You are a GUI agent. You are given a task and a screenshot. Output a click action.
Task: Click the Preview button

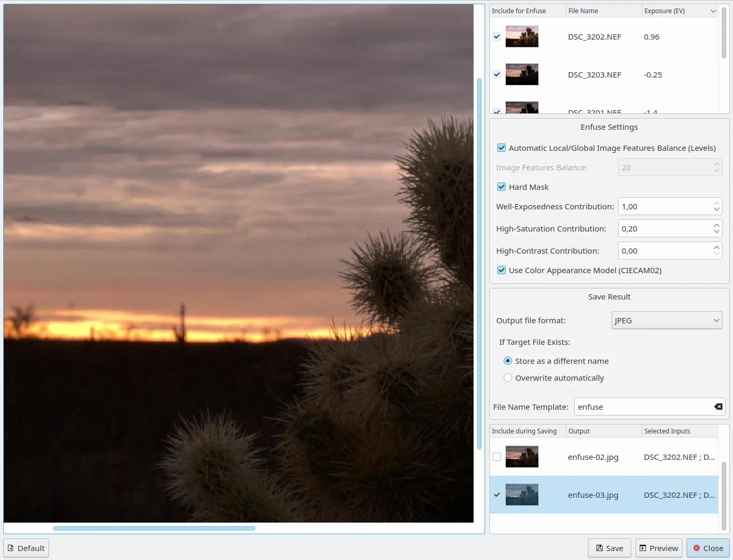click(659, 548)
